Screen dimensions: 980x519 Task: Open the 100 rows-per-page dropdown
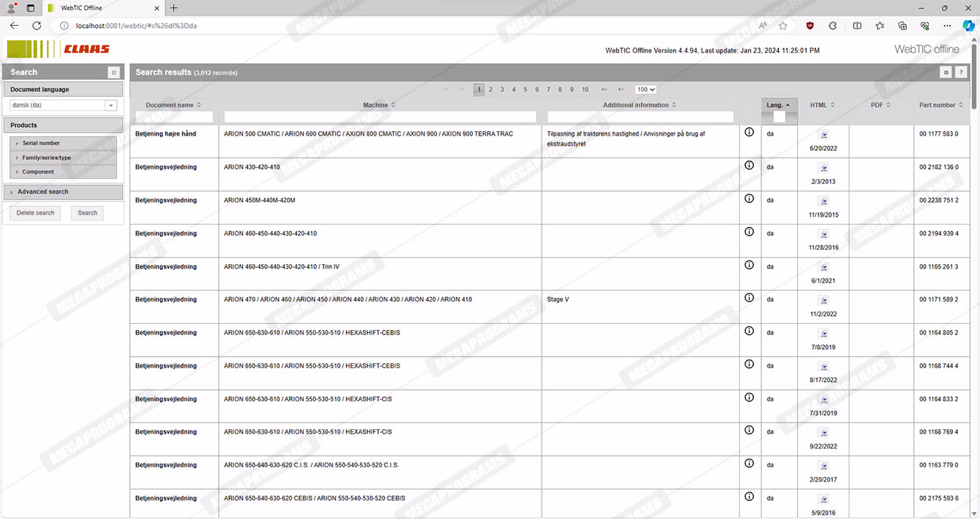(646, 90)
